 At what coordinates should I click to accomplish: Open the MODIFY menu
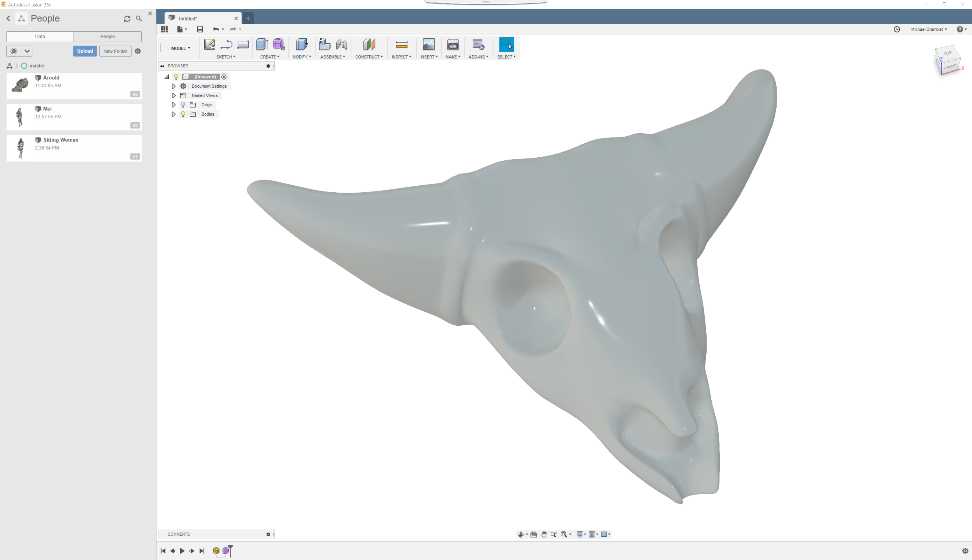[302, 57]
